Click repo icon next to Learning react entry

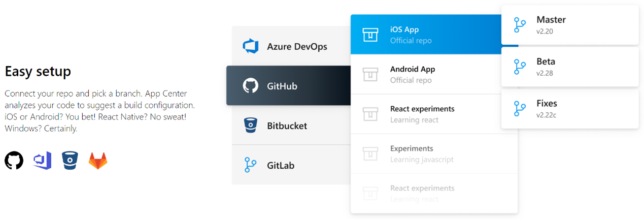click(x=370, y=114)
